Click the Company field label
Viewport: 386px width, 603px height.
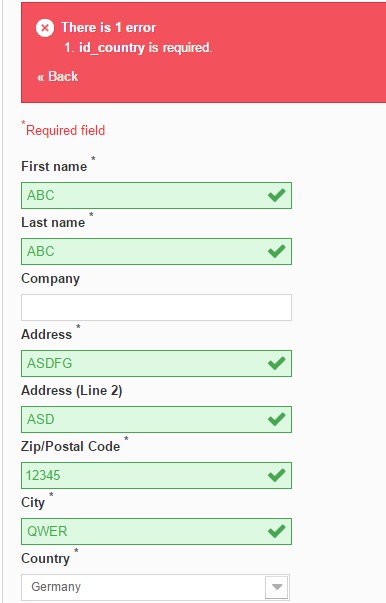click(x=50, y=279)
